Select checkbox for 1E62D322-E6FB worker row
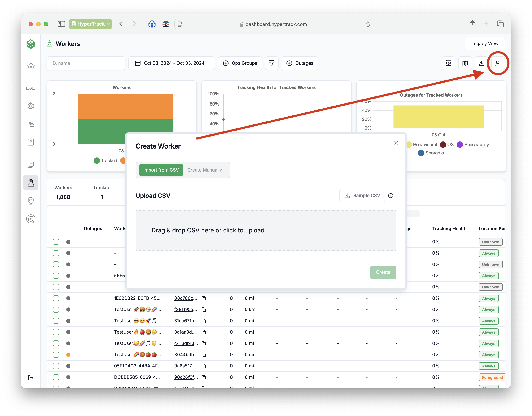 [56, 298]
